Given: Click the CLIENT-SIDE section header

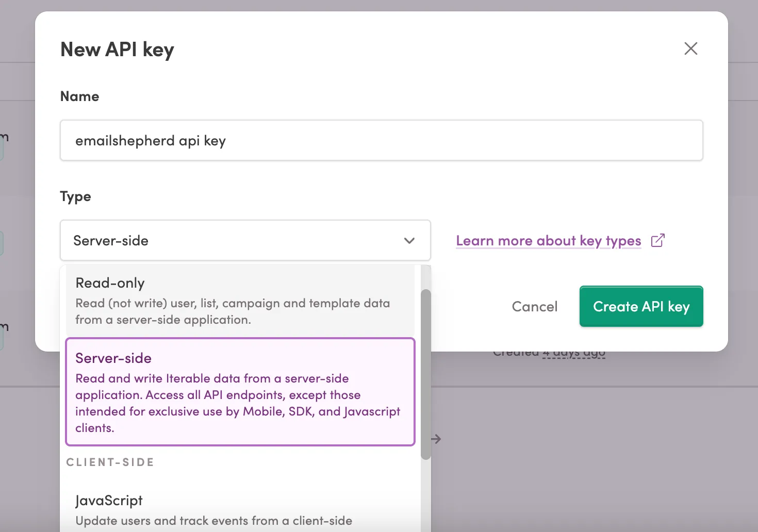Looking at the screenshot, I should tap(110, 462).
